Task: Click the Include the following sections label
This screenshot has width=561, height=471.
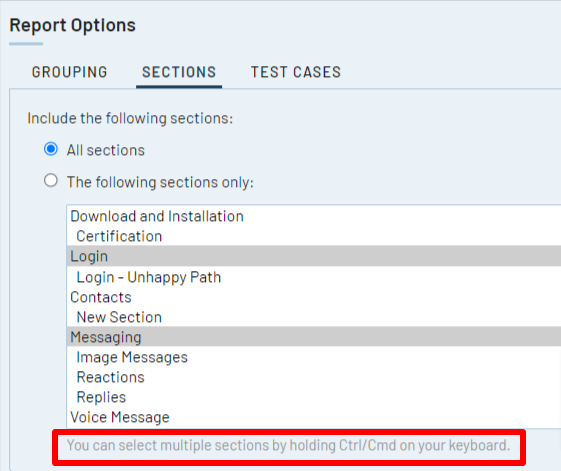Action: click(130, 118)
